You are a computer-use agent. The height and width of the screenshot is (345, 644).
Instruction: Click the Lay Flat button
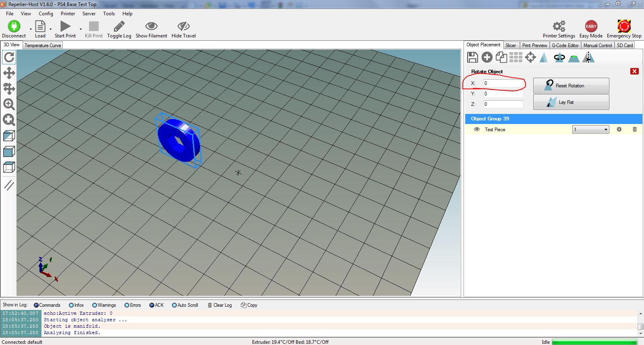[x=571, y=102]
